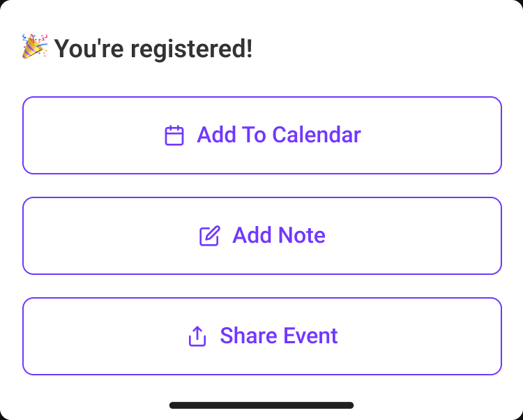The height and width of the screenshot is (420, 523).
Task: Click the share upload arrow icon
Action: [197, 336]
